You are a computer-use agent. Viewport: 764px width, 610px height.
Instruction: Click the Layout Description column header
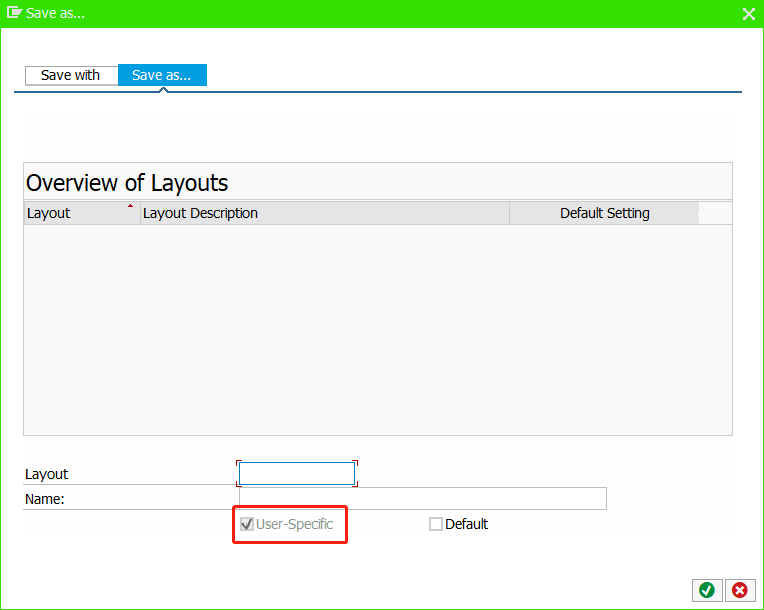(325, 213)
